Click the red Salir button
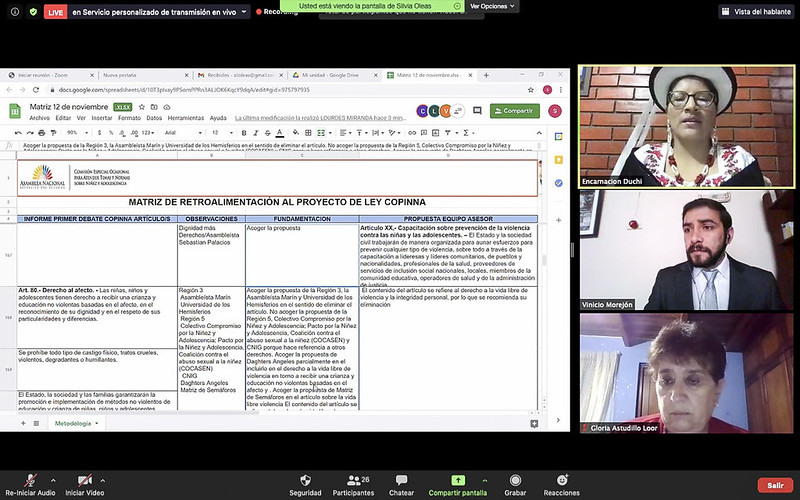Image resolution: width=800 pixels, height=500 pixels. pos(776,485)
